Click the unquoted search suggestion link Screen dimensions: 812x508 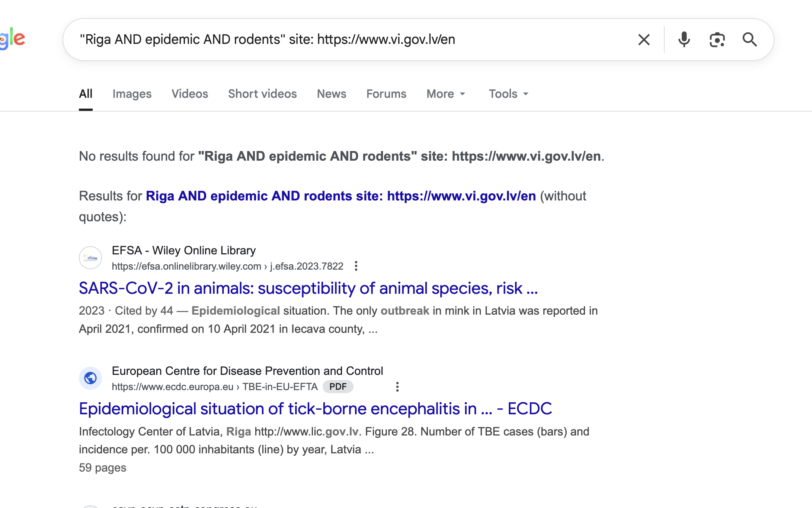(x=341, y=196)
